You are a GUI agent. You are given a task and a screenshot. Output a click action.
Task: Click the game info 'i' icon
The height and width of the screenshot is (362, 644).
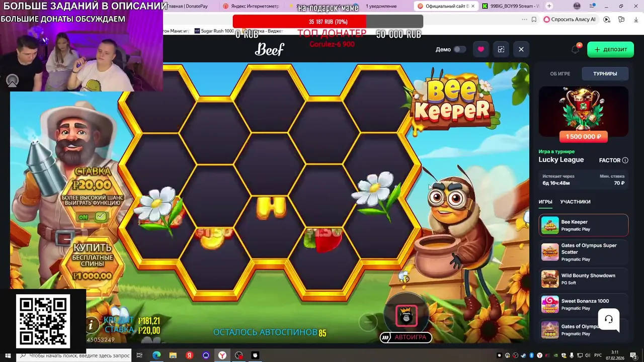91,325
